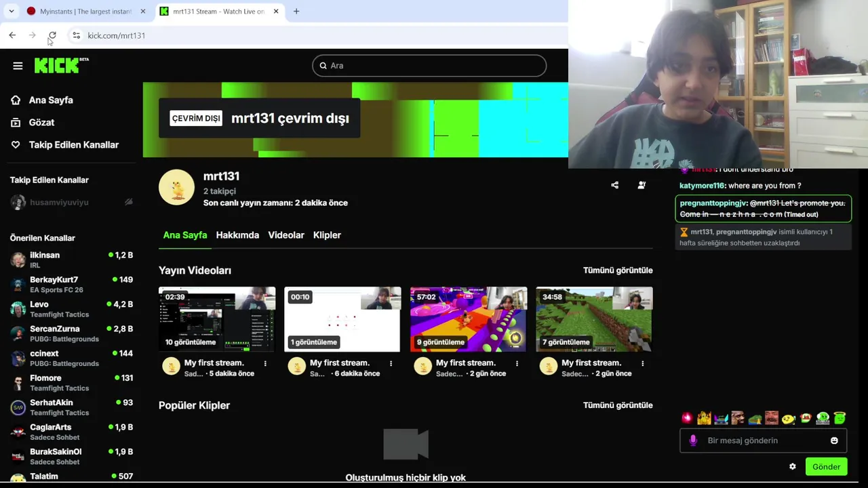The width and height of the screenshot is (868, 488).
Task: Open options menu for 34:58 video
Action: (642, 363)
